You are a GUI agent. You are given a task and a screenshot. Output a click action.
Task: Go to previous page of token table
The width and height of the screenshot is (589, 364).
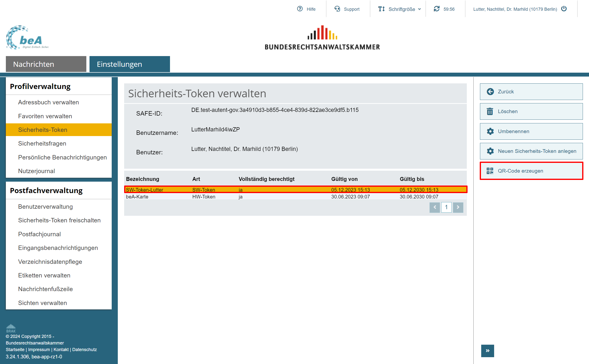pyautogui.click(x=435, y=207)
